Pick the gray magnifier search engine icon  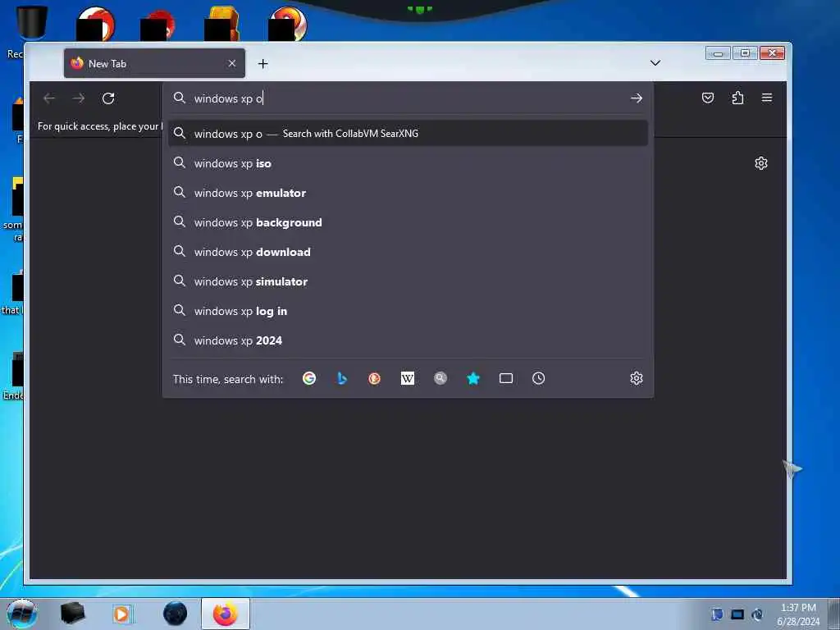click(x=441, y=378)
